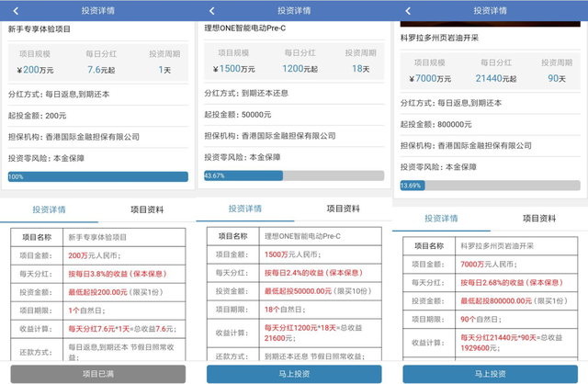Select 投资详情 tab for 理想ONE智能电动Pre-C
The height and width of the screenshot is (384, 588).
point(248,209)
